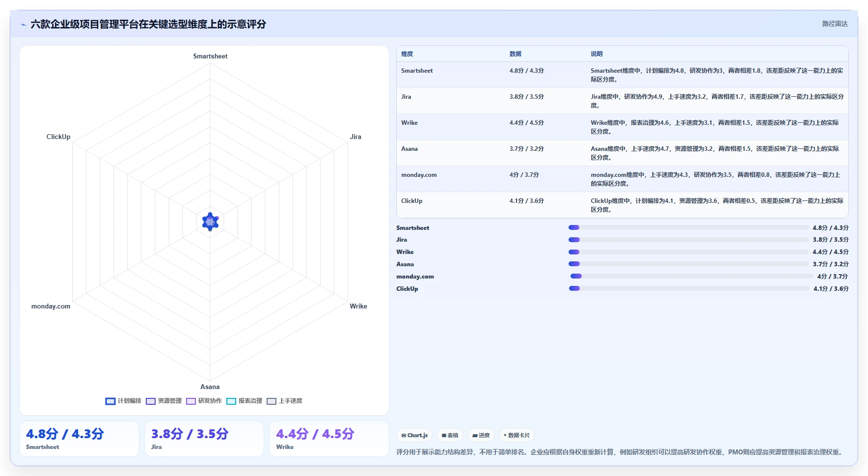Click the Wrike axis label on the radar
The image size is (868, 476).
pyautogui.click(x=358, y=307)
